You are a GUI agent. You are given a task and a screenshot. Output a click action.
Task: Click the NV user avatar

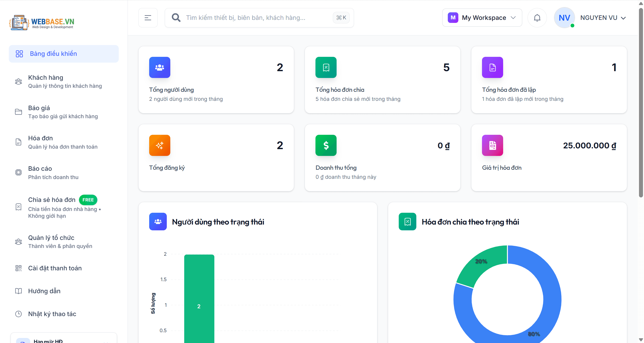[x=564, y=18]
